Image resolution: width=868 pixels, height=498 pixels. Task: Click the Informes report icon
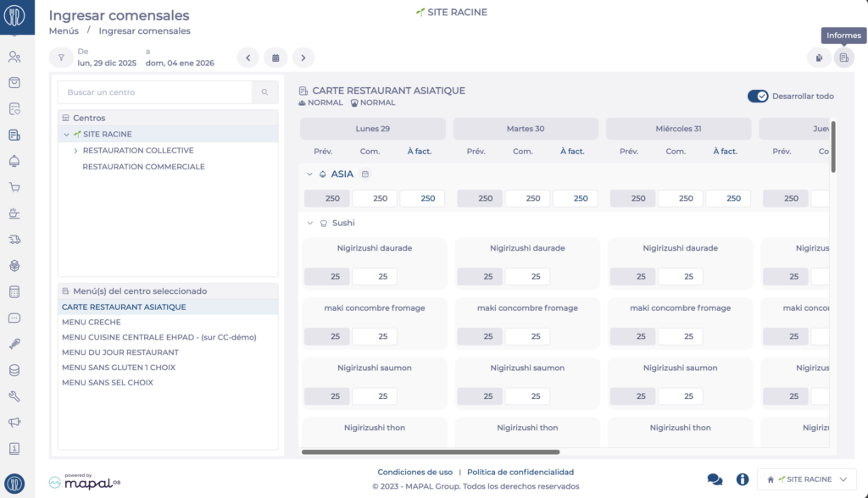[843, 58]
